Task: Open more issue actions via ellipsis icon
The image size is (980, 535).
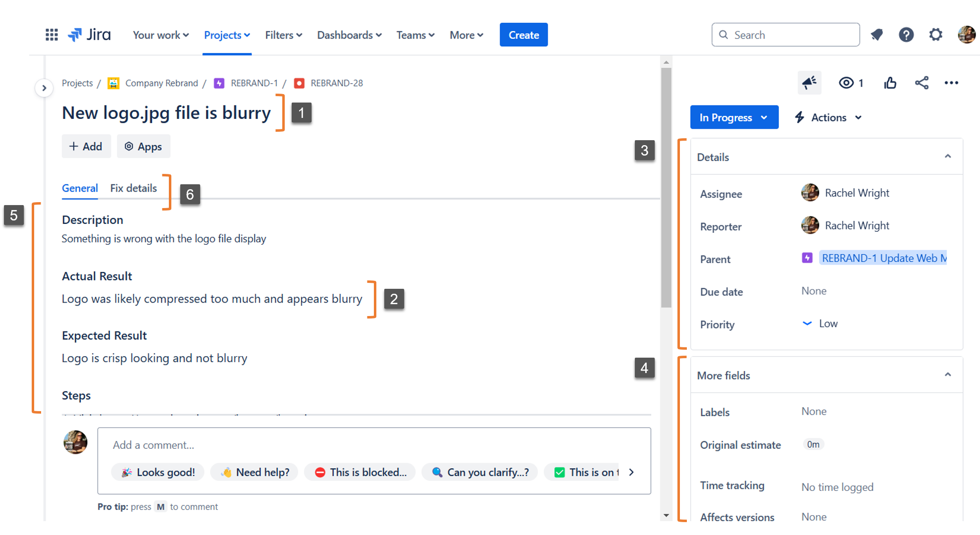Action: pyautogui.click(x=951, y=83)
